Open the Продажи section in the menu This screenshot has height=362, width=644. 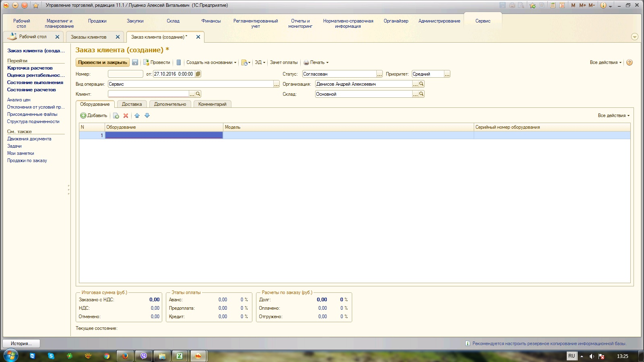pyautogui.click(x=97, y=21)
